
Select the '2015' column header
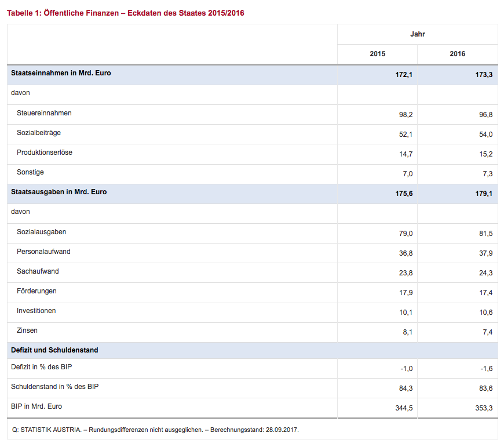377,54
